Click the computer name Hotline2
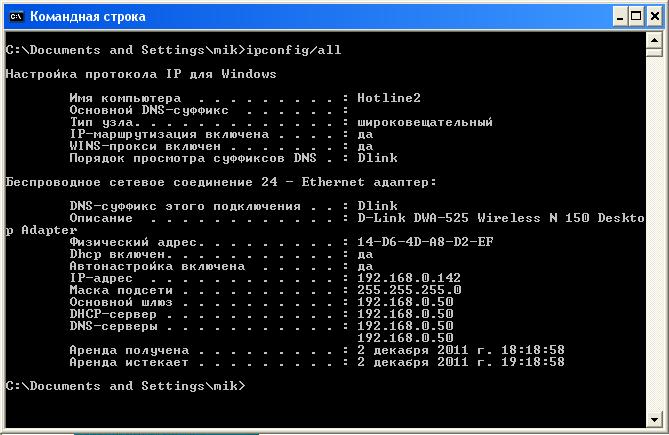Image resolution: width=669 pixels, height=435 pixels. (x=389, y=98)
